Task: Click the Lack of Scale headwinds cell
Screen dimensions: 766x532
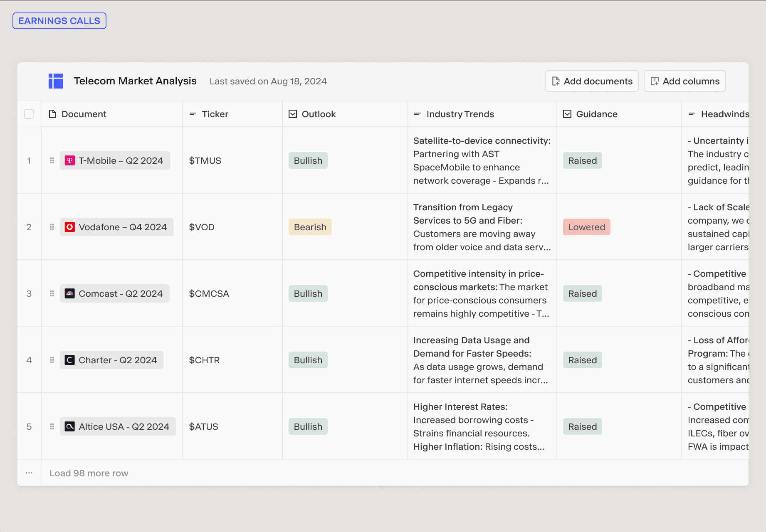Action: click(715, 227)
